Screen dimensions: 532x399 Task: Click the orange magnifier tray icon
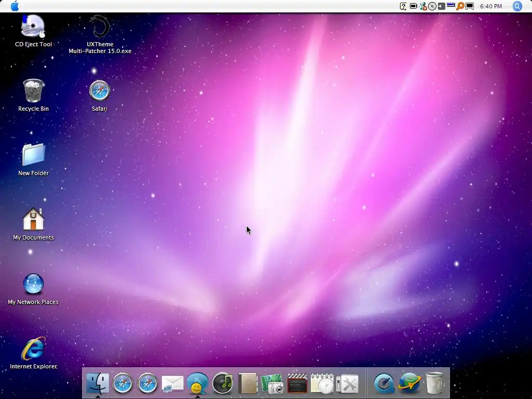(460, 6)
